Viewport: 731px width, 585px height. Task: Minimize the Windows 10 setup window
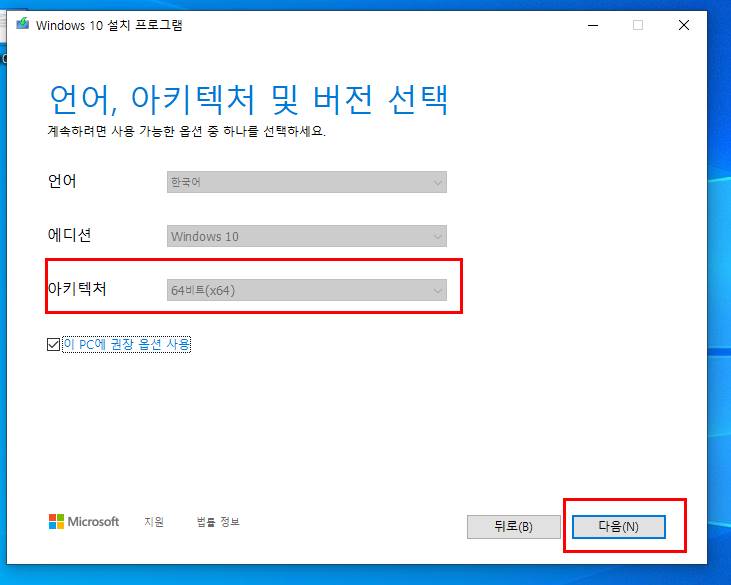tap(593, 25)
